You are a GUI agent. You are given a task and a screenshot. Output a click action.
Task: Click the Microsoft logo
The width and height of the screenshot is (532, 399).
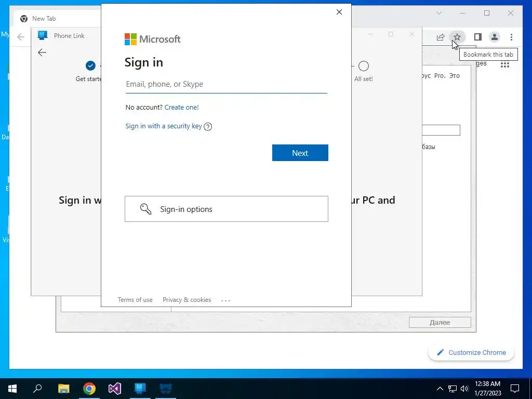(x=152, y=39)
